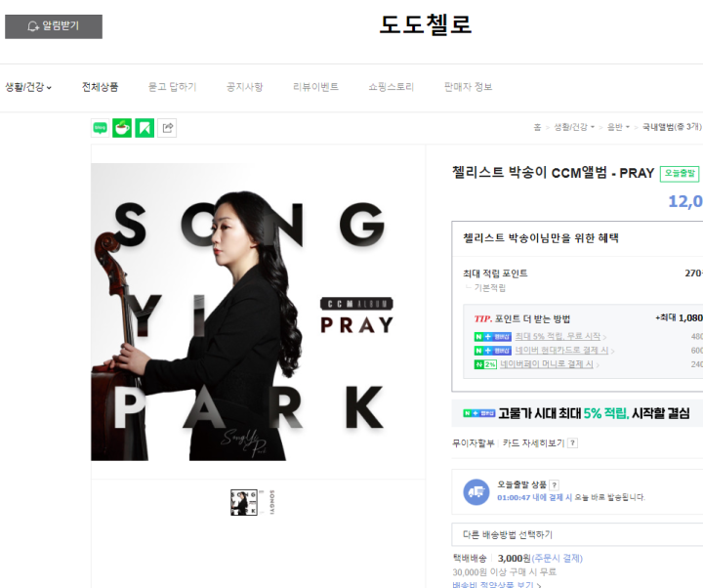Open the 판매자 정보 page
Screen dimensions: 703x588
(468, 87)
